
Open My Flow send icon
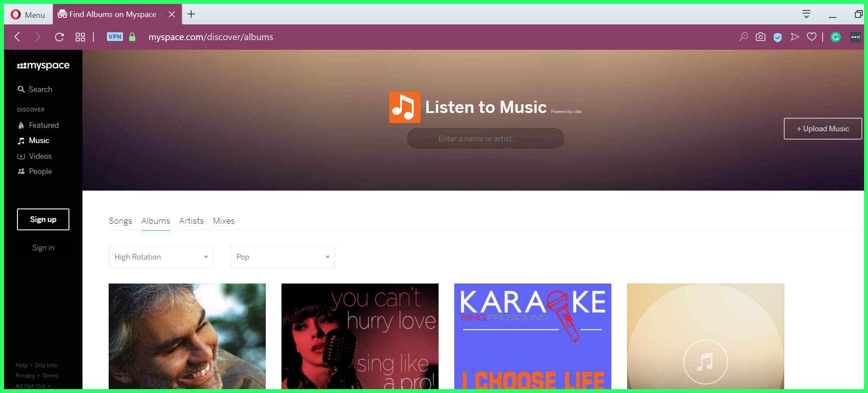point(795,37)
